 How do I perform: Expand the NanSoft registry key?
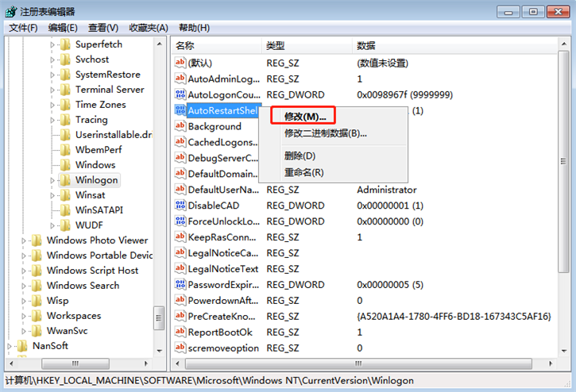pyautogui.click(x=10, y=346)
